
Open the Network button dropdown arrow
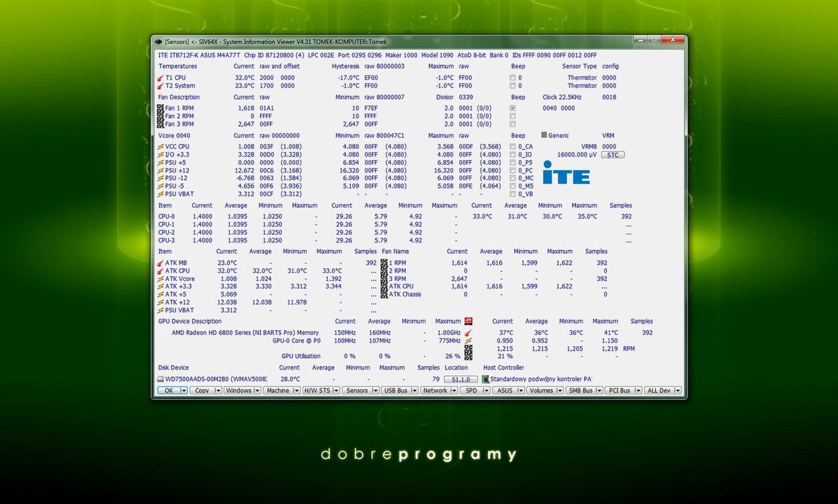[454, 390]
